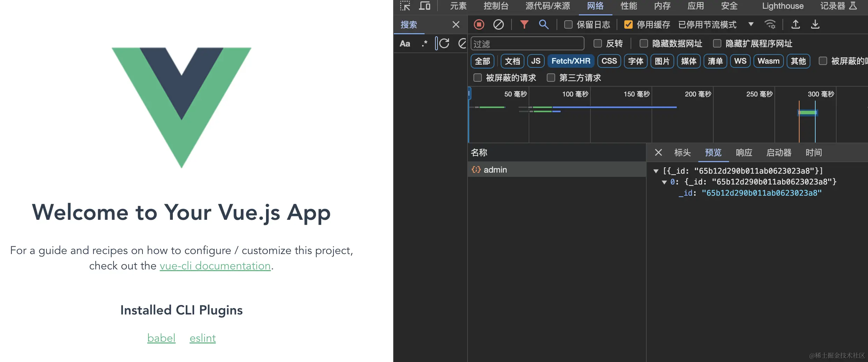Toggle the checkbox right of 其他 filter
The width and height of the screenshot is (868, 362).
pyautogui.click(x=823, y=61)
